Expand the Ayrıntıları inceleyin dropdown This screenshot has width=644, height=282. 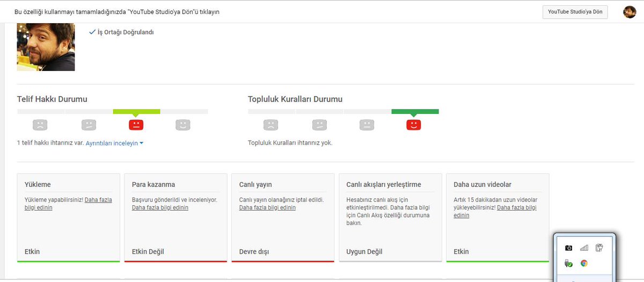coord(114,143)
